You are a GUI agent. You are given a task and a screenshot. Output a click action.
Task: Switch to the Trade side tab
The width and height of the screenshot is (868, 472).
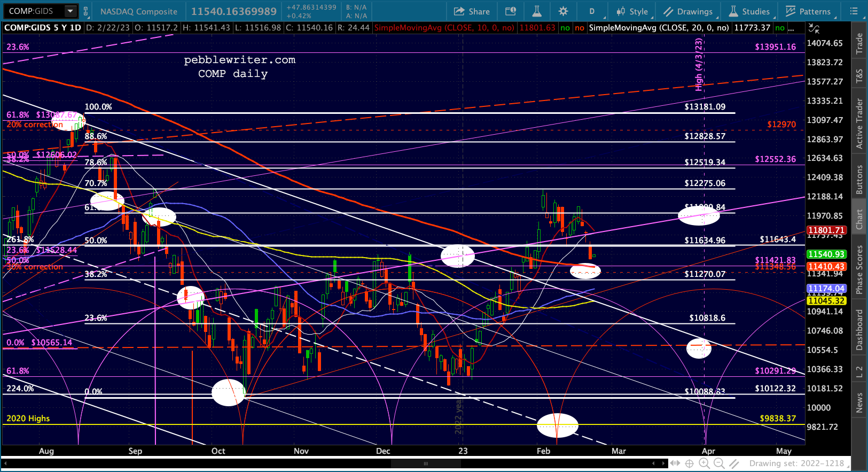(x=859, y=44)
